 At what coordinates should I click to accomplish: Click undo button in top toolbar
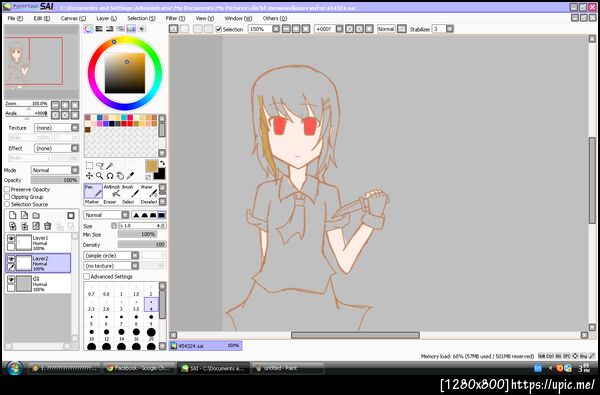point(174,29)
